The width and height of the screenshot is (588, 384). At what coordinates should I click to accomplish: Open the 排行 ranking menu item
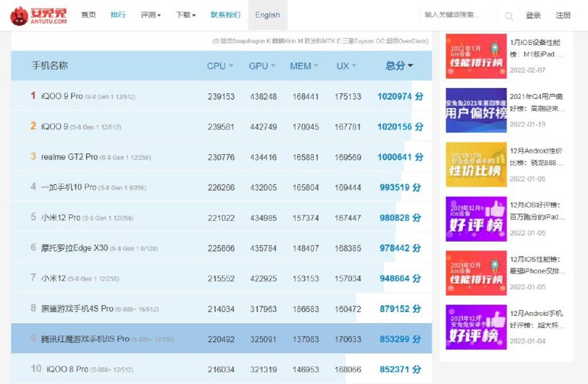[x=118, y=15]
